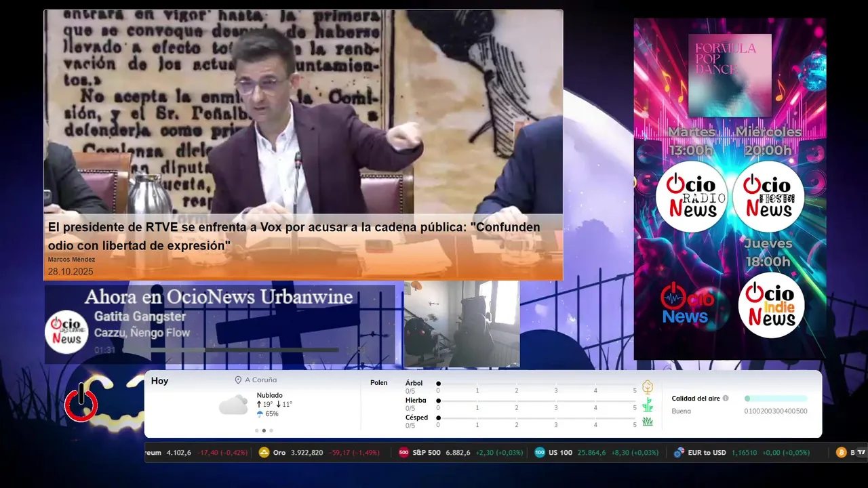Screen dimensions: 868x488
Task: Click the tree pollen icon on Árbol row
Action: coord(648,387)
